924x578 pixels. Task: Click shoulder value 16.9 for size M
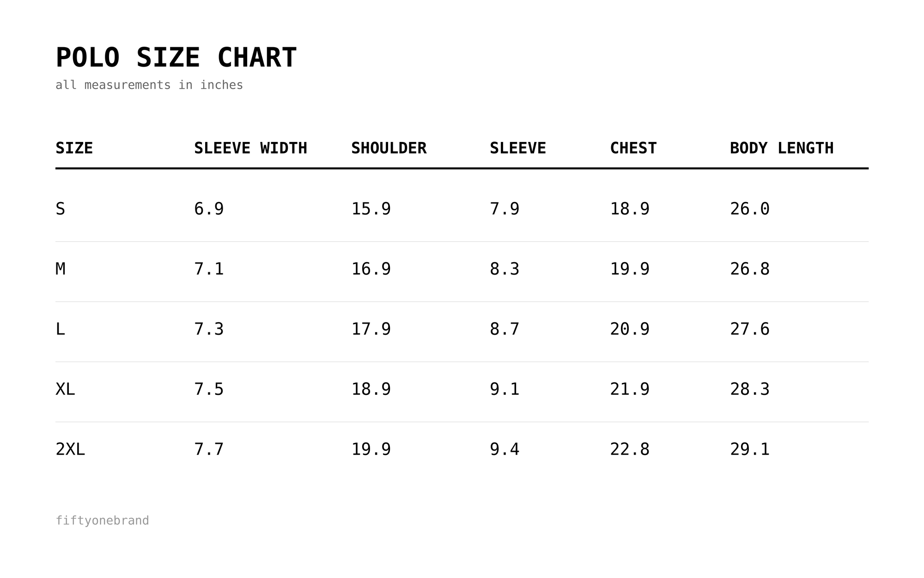[x=371, y=269]
